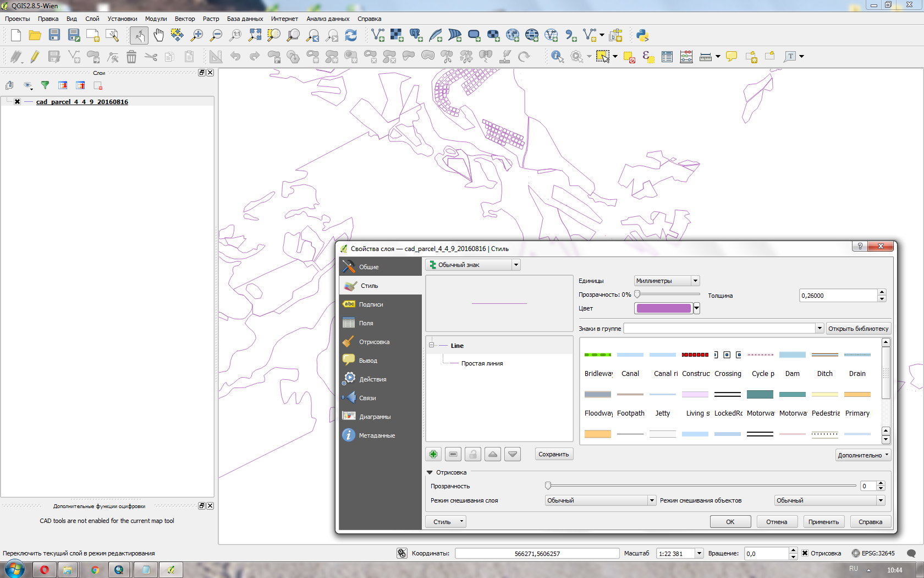This screenshot has height=578, width=924.
Task: Open the Python console icon
Action: 642,36
